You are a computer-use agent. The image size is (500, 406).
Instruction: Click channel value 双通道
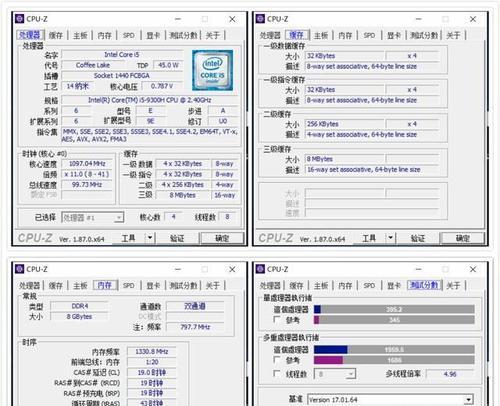pos(195,306)
